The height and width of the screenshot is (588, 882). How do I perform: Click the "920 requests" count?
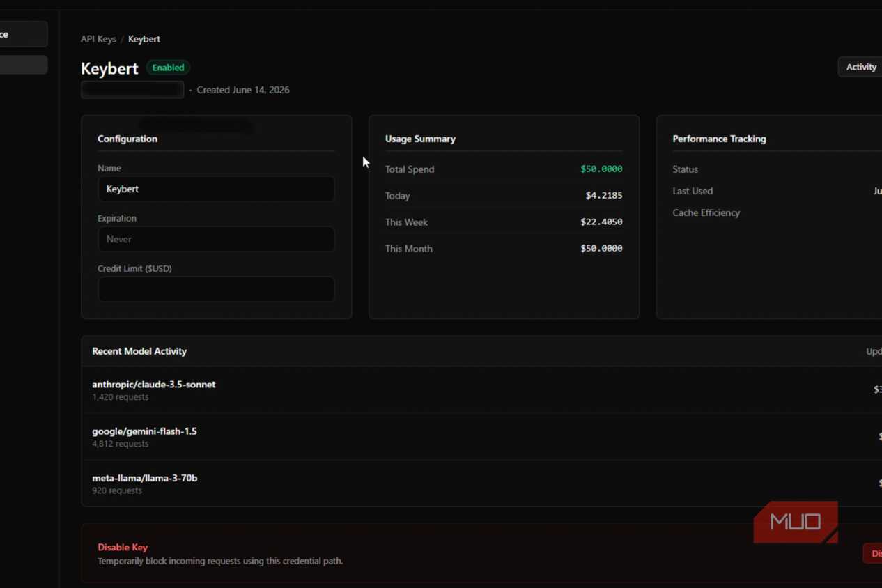tap(117, 490)
